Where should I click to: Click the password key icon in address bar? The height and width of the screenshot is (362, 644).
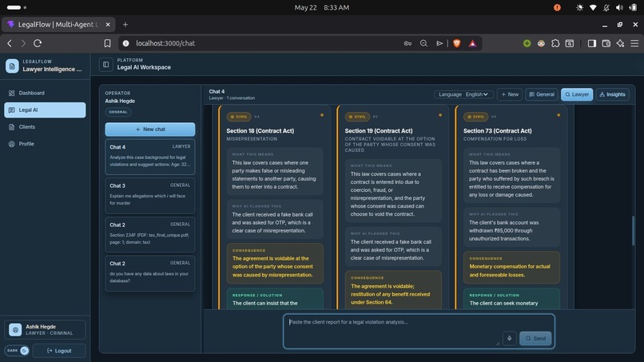point(407,43)
